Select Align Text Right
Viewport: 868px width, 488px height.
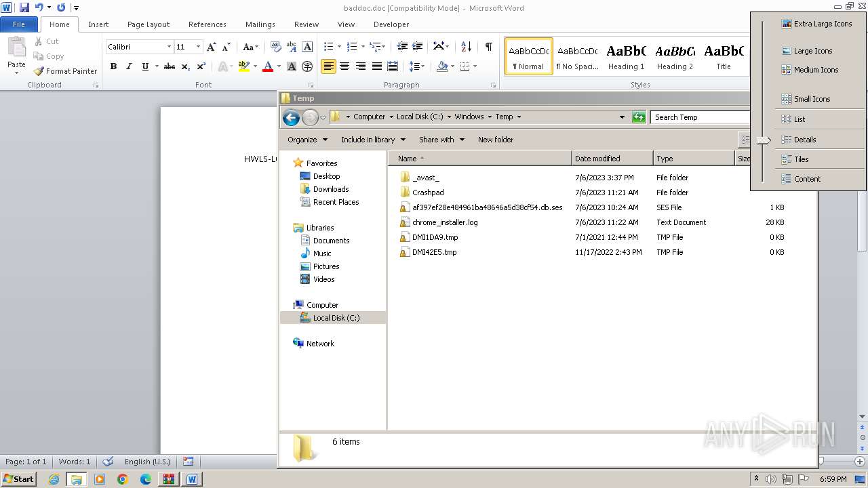pyautogui.click(x=361, y=66)
